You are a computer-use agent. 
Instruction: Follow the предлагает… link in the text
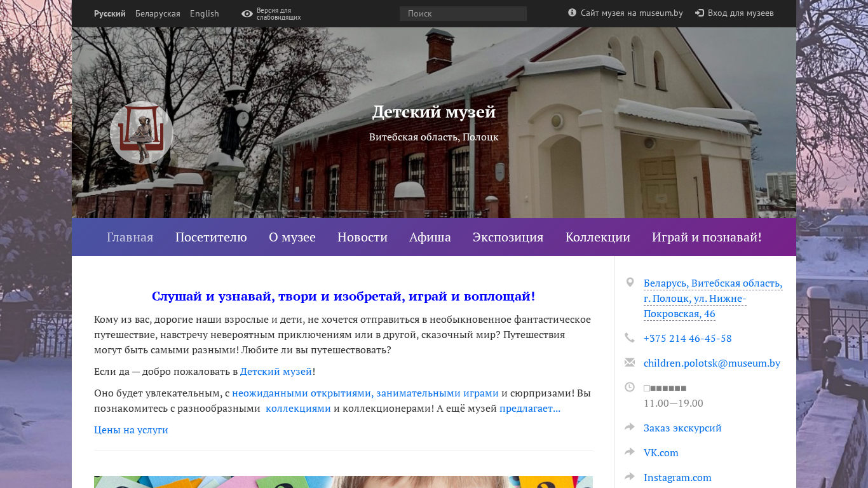point(529,409)
